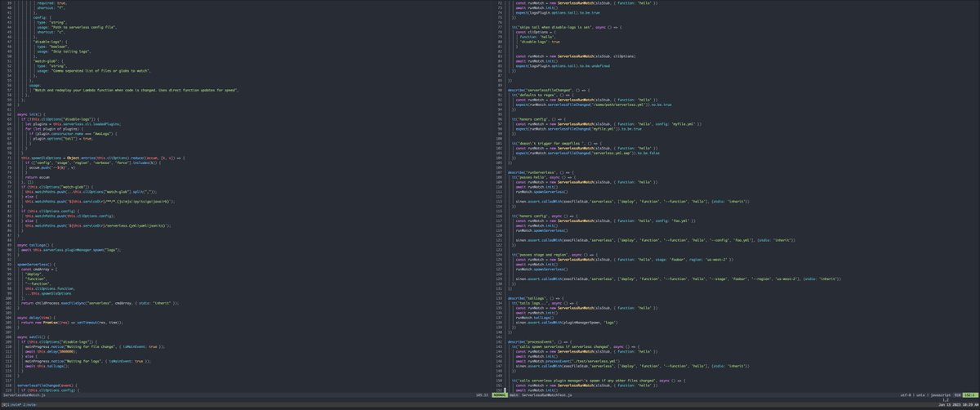Click 'Waiting for logs' notice line
Screen dimensions: 980x410
(x=87, y=361)
